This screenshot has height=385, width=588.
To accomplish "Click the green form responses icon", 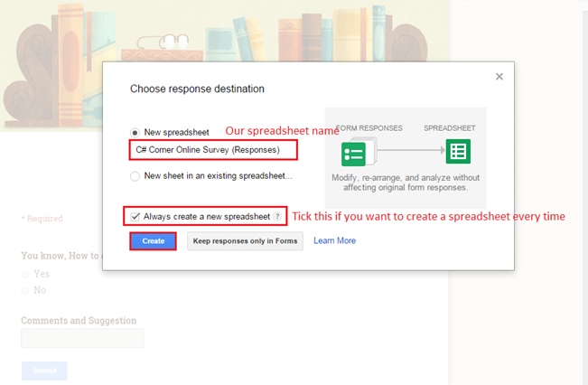I will point(354,154).
